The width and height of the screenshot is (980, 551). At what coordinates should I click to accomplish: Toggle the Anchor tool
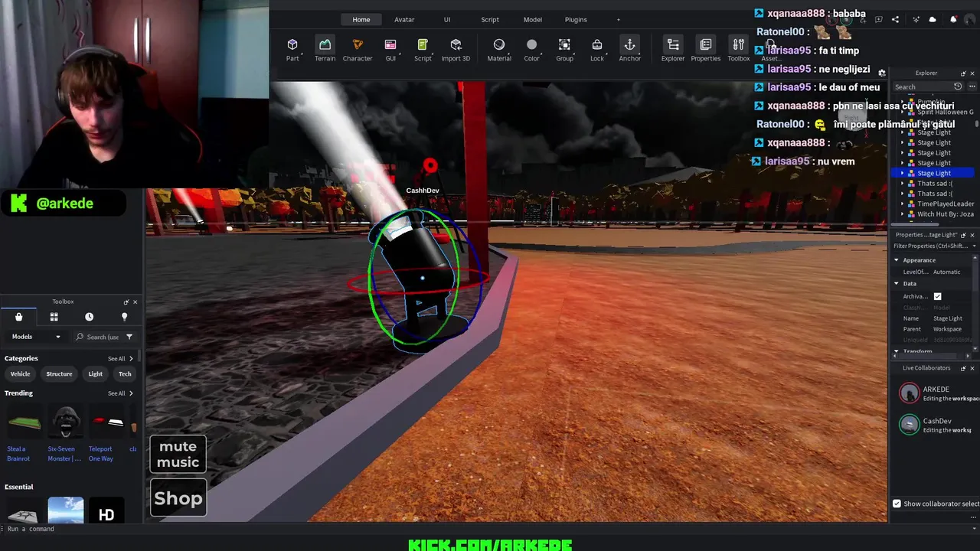(x=629, y=49)
